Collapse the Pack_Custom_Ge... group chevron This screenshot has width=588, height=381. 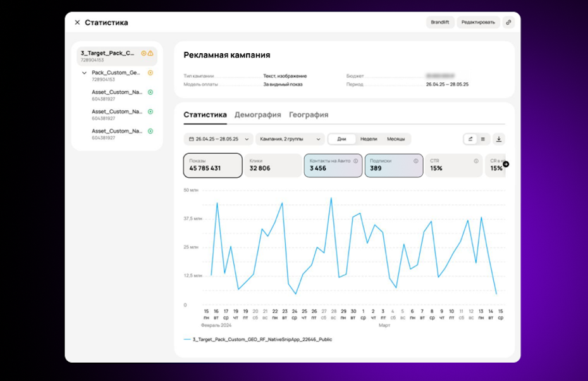[84, 73]
